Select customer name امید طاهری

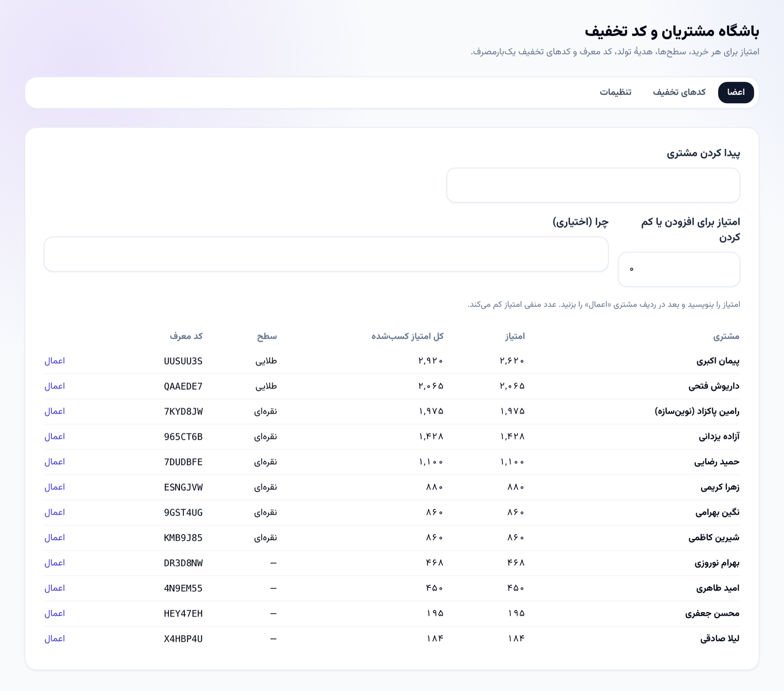[x=718, y=588]
